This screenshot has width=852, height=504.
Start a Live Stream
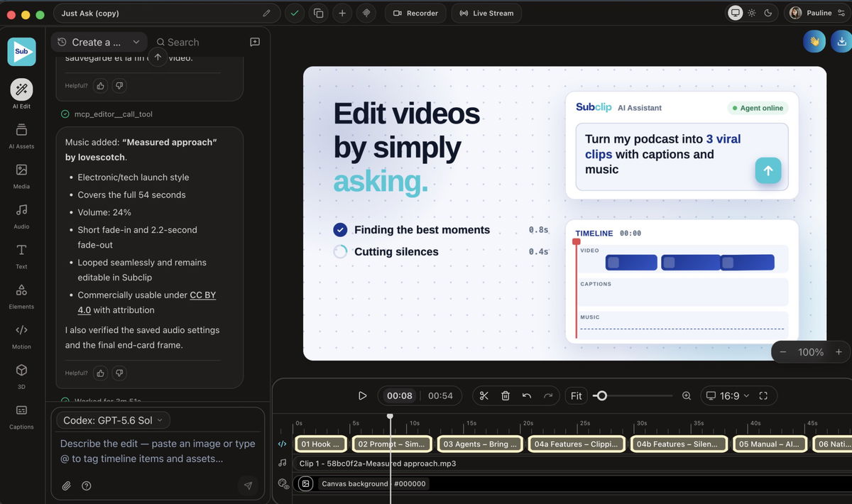(x=486, y=13)
